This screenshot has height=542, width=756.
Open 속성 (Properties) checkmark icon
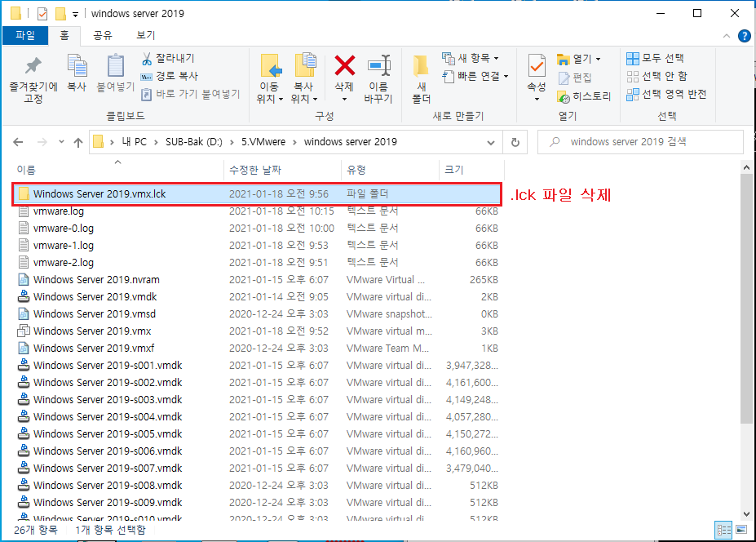pyautogui.click(x=537, y=66)
